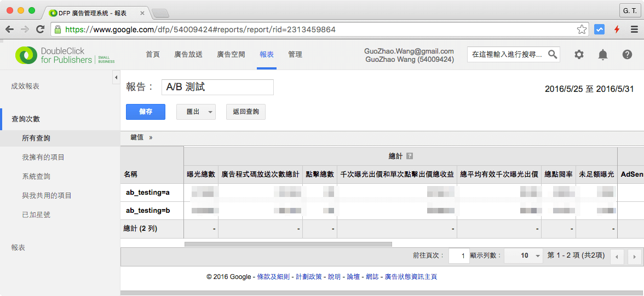Open the 計劃政策 footer link
This screenshot has width=644, height=296.
pyautogui.click(x=309, y=277)
